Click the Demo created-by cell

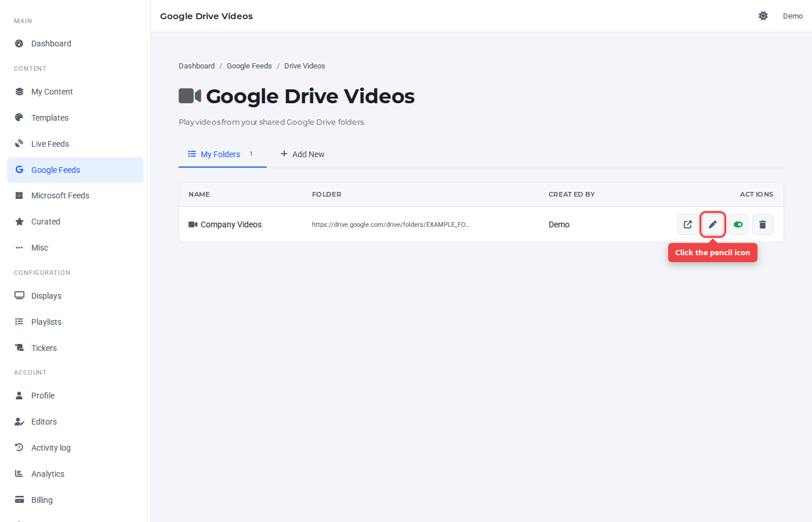tap(559, 224)
